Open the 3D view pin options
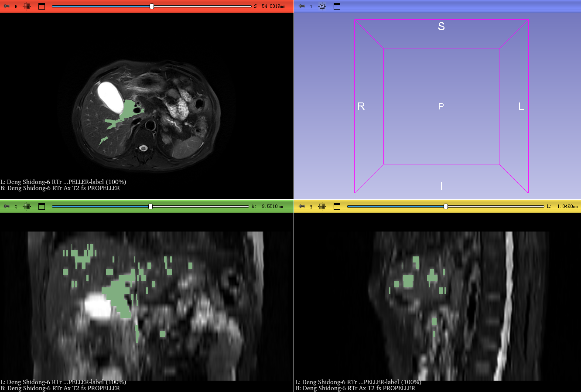The image size is (581, 392). click(301, 7)
